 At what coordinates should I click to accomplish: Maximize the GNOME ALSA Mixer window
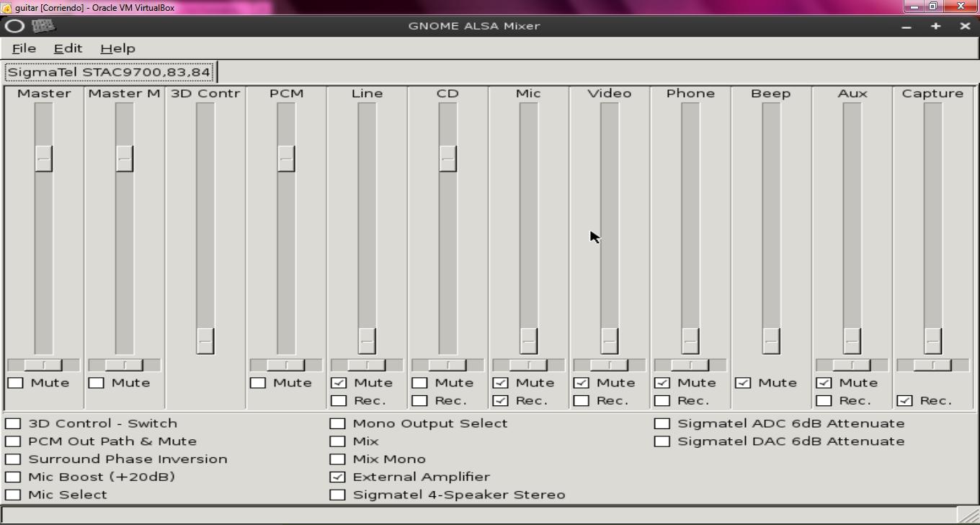point(935,26)
